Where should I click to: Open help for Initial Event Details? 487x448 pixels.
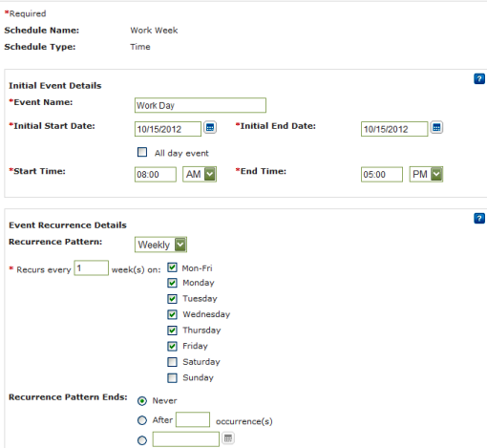coord(479,78)
